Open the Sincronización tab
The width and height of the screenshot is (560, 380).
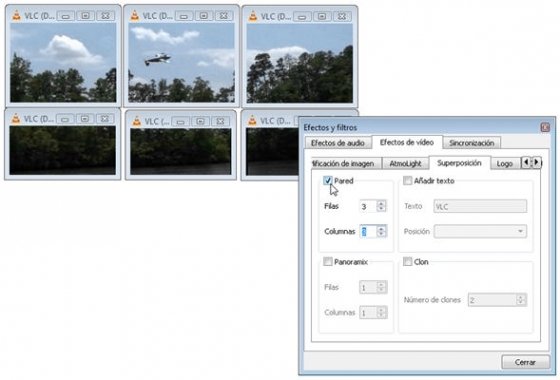click(471, 143)
